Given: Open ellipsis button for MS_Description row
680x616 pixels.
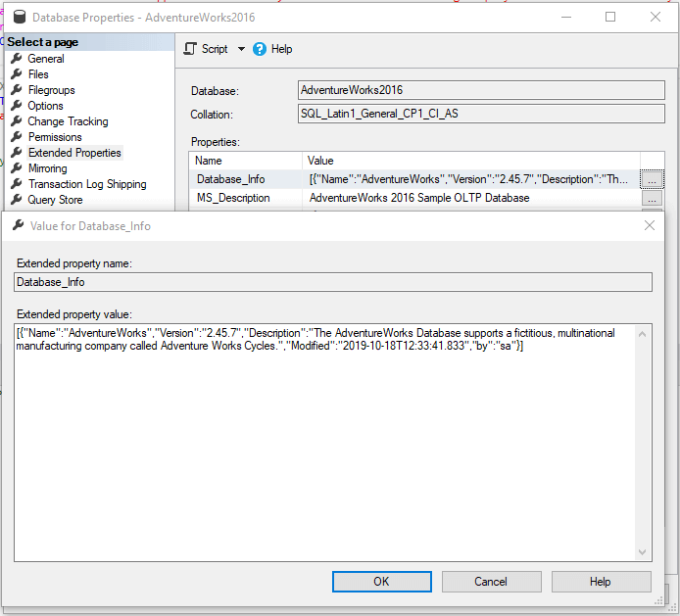Looking at the screenshot, I should tap(652, 198).
